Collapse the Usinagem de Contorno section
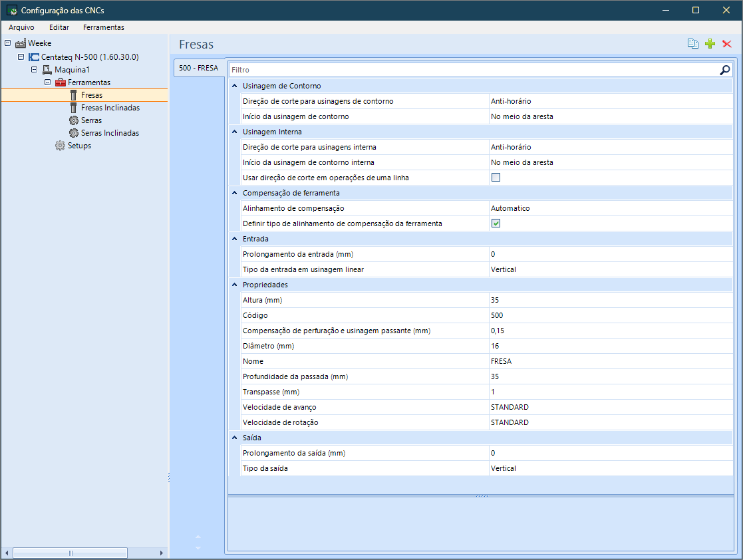 pos(235,86)
